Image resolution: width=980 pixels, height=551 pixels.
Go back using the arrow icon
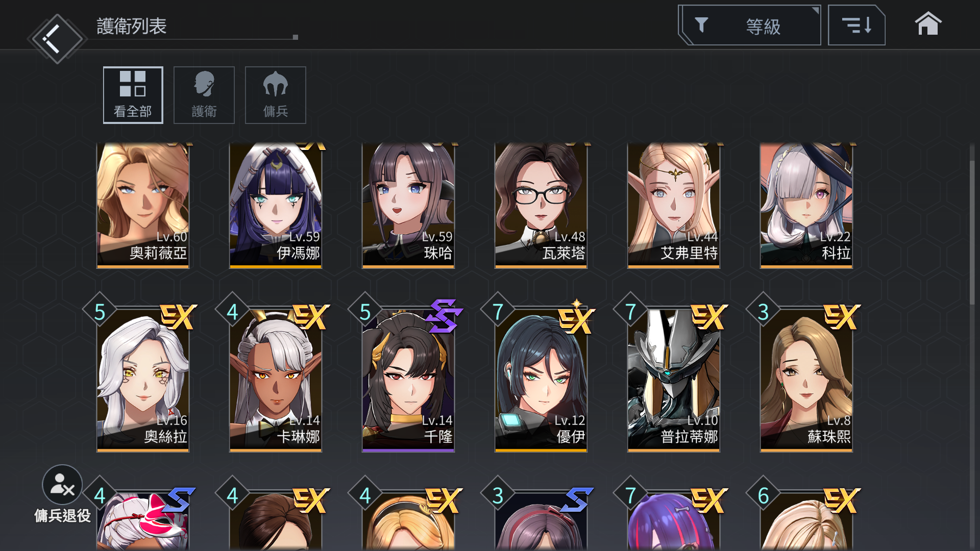tap(56, 38)
